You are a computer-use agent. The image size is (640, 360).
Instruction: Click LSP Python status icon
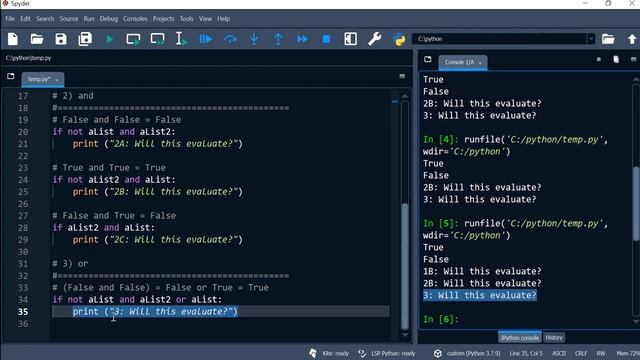[x=362, y=353]
